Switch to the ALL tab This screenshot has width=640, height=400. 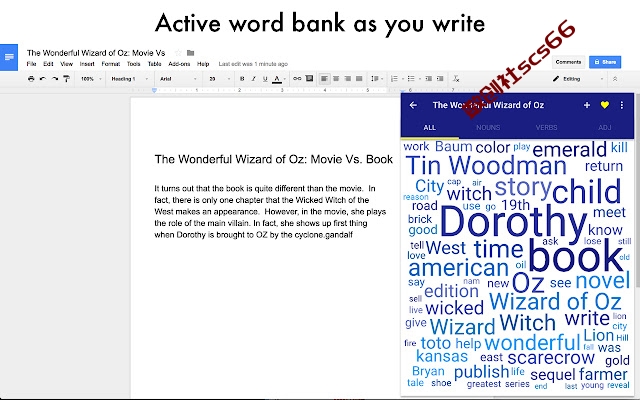point(429,128)
